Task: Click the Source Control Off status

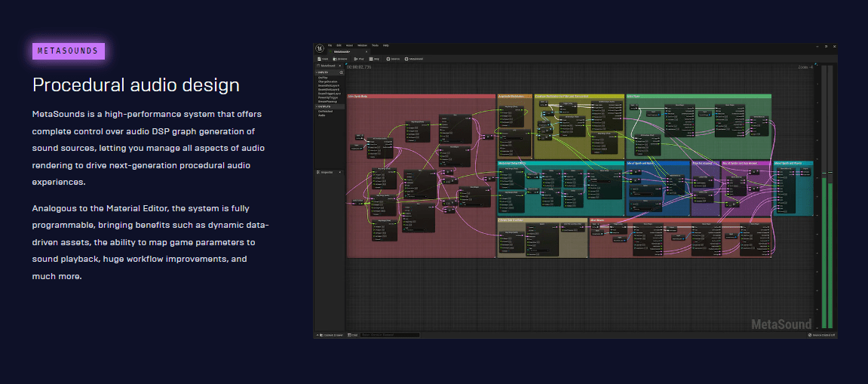Action: tap(821, 335)
